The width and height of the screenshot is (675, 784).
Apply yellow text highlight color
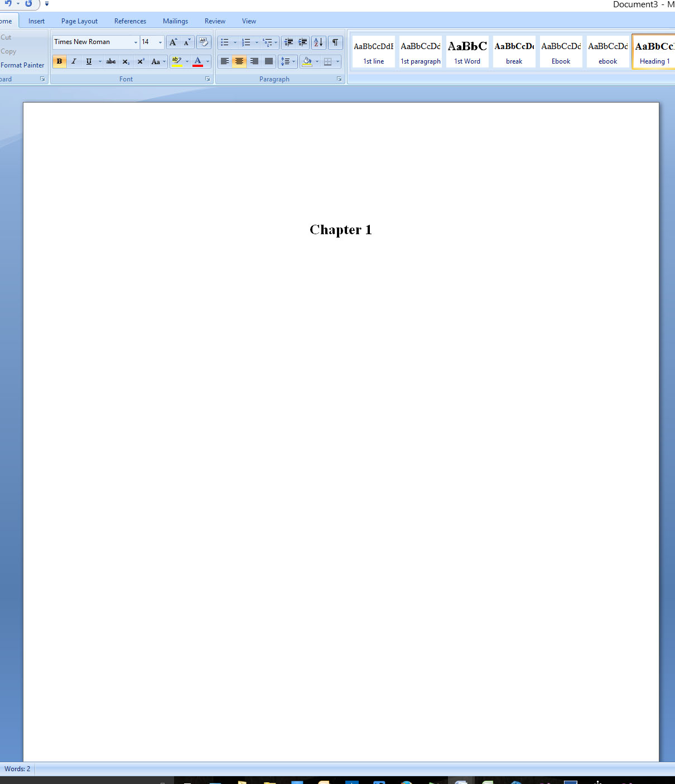(x=177, y=61)
